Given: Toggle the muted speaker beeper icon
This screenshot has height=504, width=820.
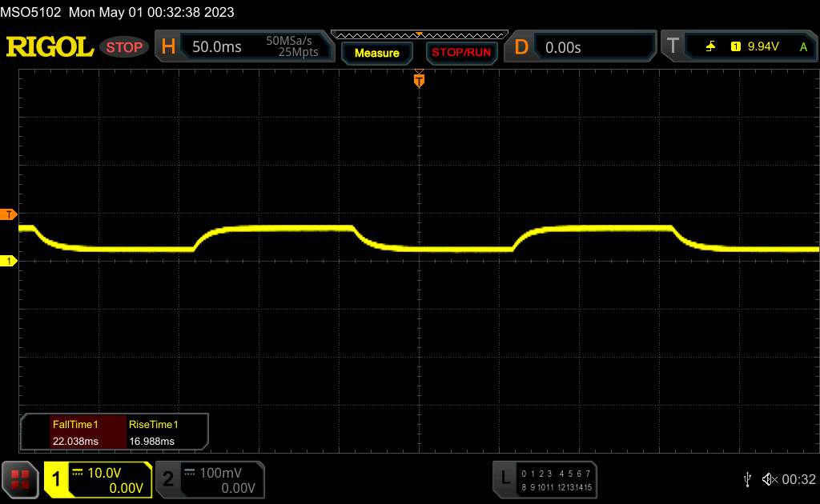Looking at the screenshot, I should pos(770,478).
